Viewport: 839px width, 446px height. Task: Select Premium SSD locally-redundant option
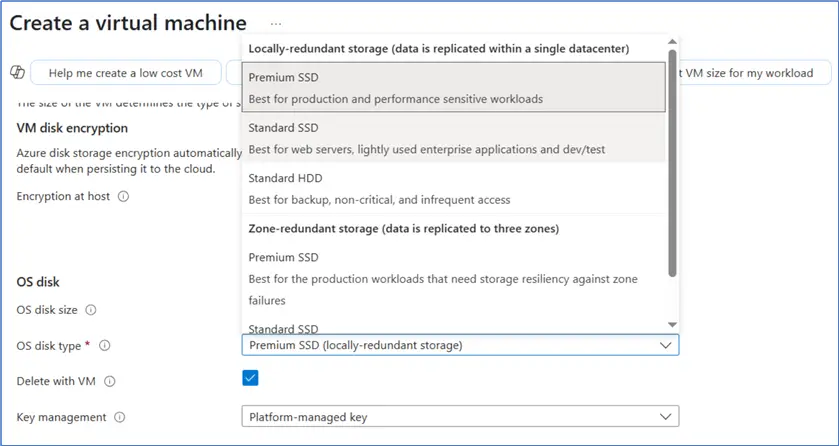click(453, 88)
